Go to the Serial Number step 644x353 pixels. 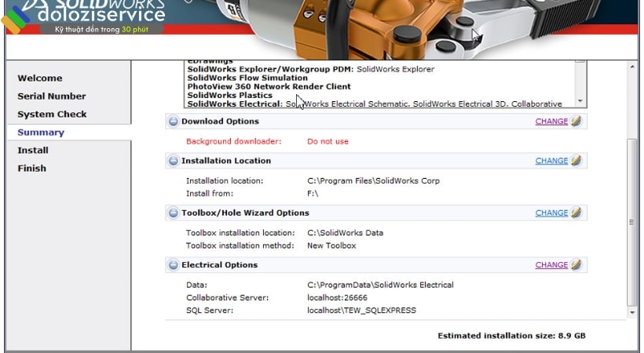click(x=52, y=96)
